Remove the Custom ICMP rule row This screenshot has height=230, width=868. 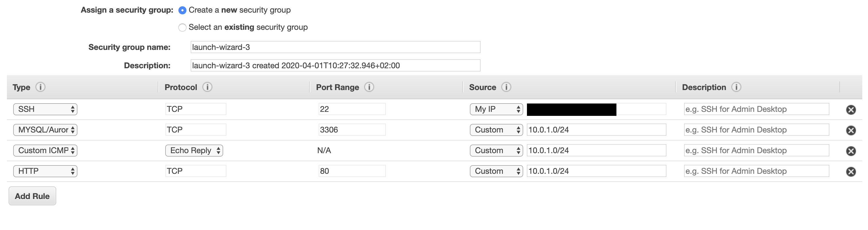coord(851,151)
